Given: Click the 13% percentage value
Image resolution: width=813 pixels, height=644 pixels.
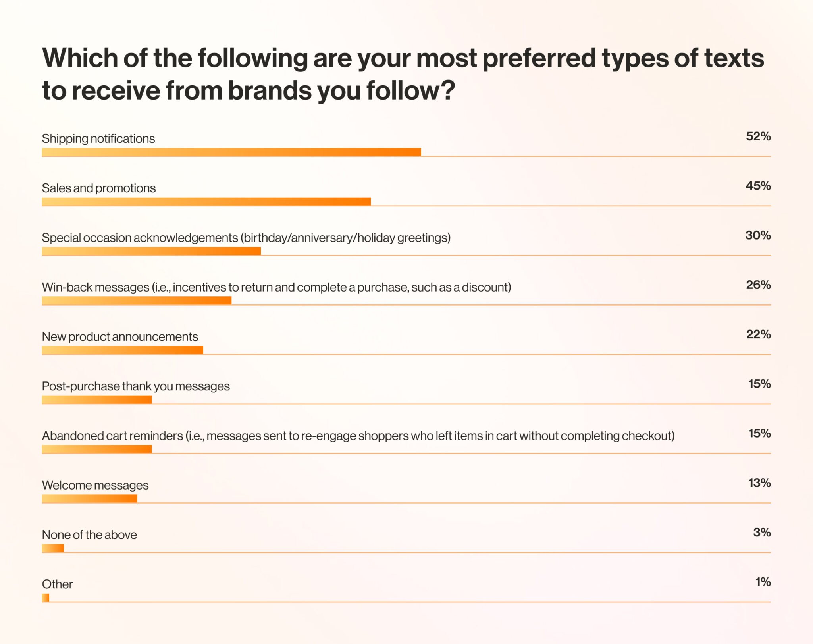Looking at the screenshot, I should [759, 483].
